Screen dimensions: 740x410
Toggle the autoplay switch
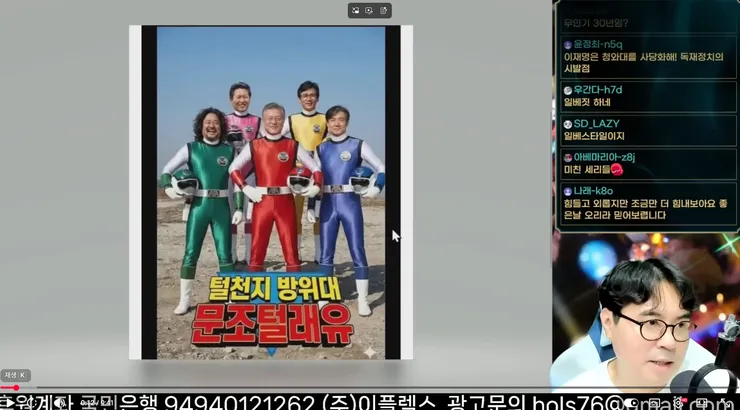[x=631, y=403]
